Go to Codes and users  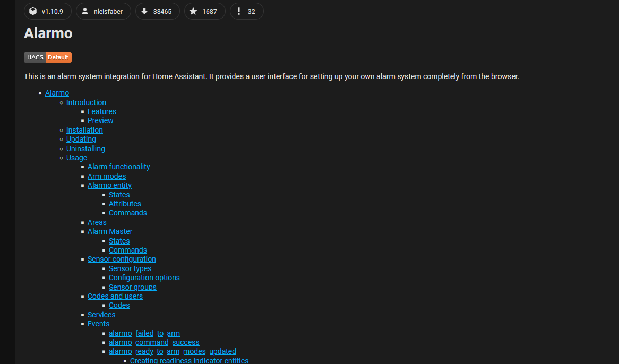(115, 296)
